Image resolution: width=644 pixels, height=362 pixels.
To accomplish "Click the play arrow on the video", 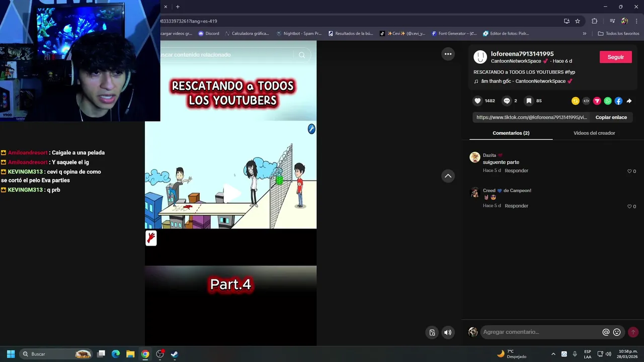I will pos(231,193).
